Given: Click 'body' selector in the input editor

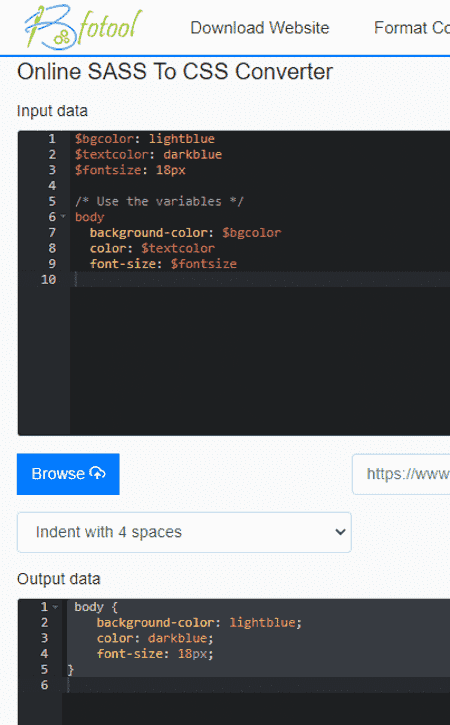Looking at the screenshot, I should tap(90, 217).
